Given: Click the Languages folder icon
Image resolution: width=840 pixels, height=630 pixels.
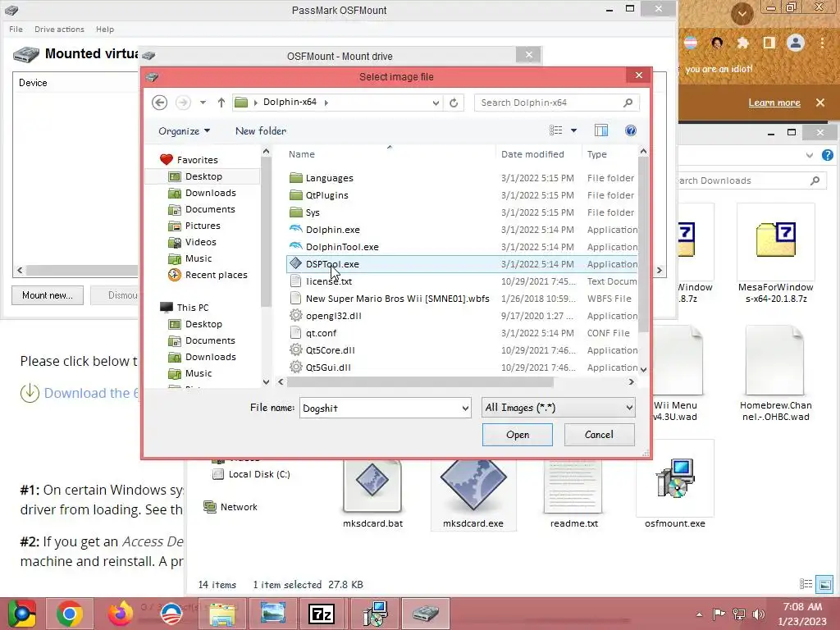Looking at the screenshot, I should [x=295, y=178].
